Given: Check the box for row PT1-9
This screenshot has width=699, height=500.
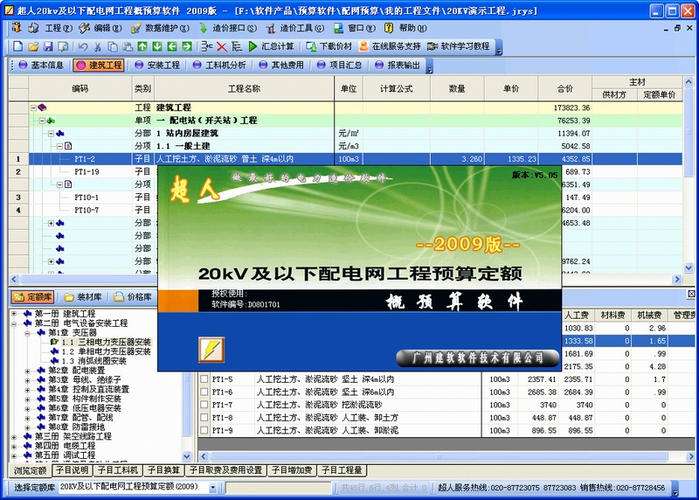Looking at the screenshot, I should coord(204,430).
